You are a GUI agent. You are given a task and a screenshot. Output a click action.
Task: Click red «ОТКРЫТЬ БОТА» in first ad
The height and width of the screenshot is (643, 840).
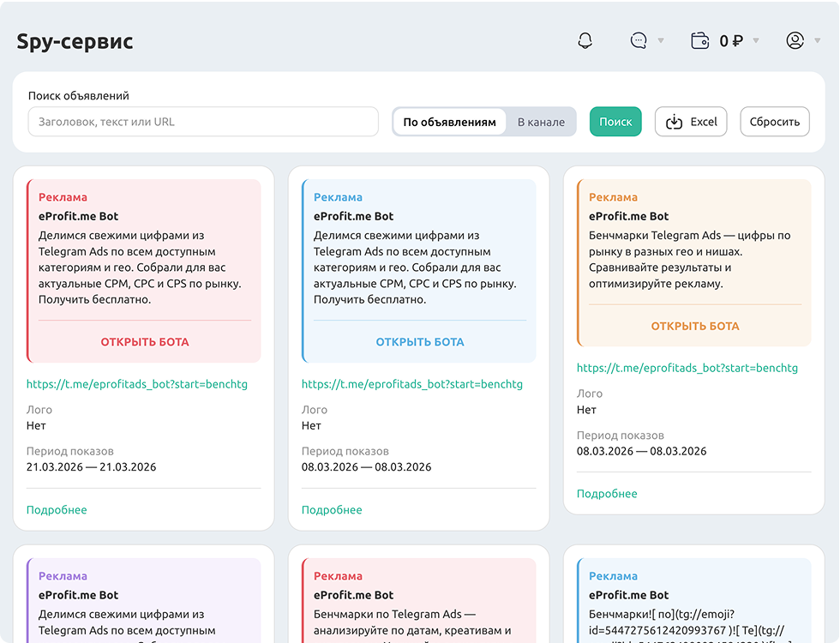145,342
